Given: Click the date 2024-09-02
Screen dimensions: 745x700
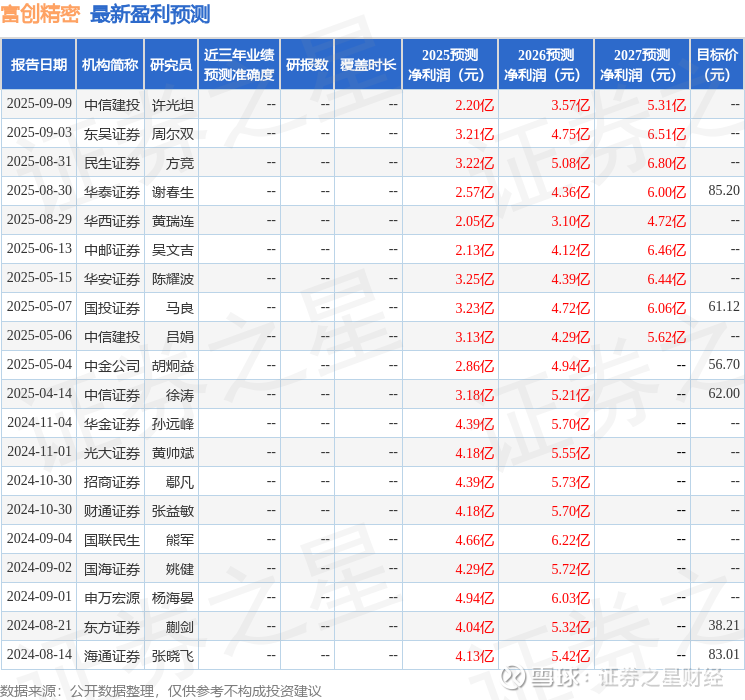Looking at the screenshot, I should coord(39,567).
